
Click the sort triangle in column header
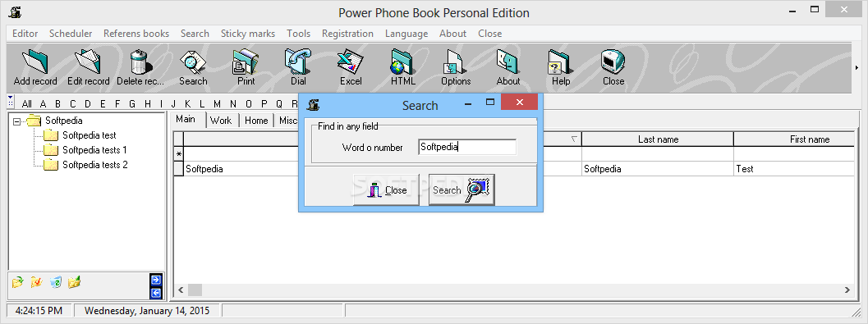(574, 139)
